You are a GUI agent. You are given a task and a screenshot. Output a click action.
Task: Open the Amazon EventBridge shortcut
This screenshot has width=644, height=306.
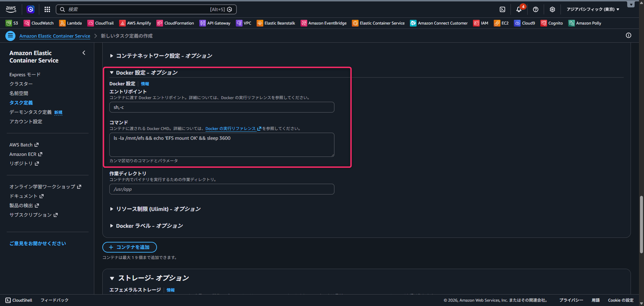click(x=324, y=23)
